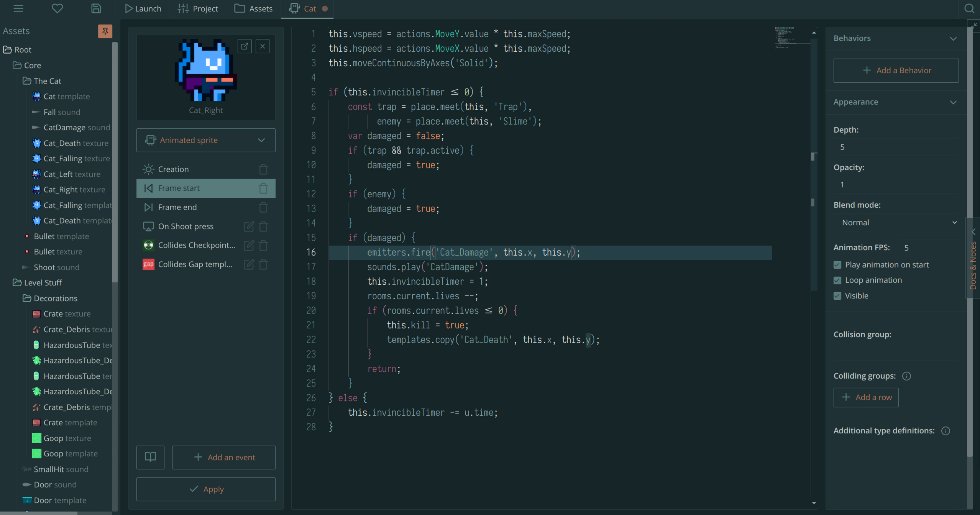Select the Cat template tab
The height and width of the screenshot is (515, 980).
tap(307, 8)
